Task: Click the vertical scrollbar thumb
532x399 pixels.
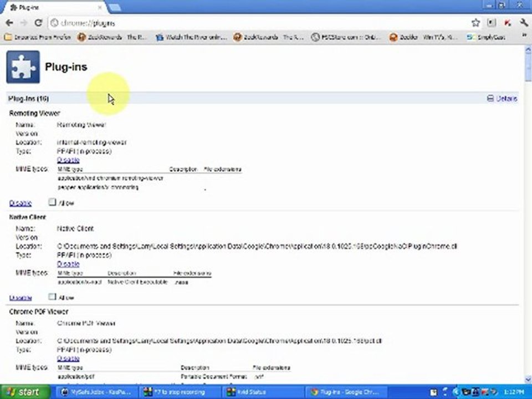Action: [x=528, y=68]
